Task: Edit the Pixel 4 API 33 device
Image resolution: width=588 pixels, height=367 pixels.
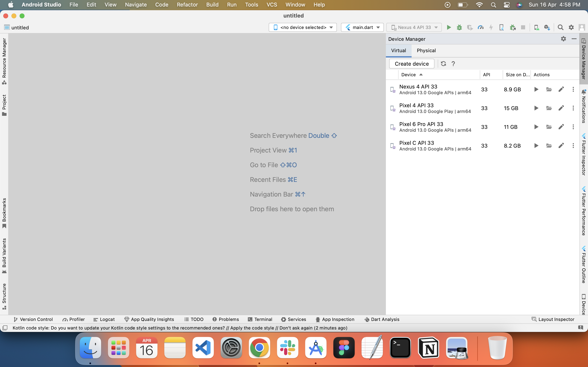Action: 561,108
